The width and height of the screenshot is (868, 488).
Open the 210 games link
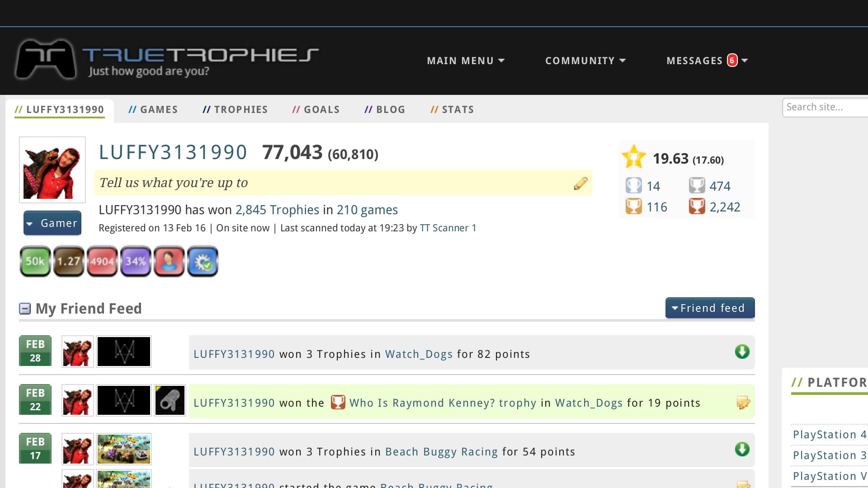pyautogui.click(x=367, y=210)
